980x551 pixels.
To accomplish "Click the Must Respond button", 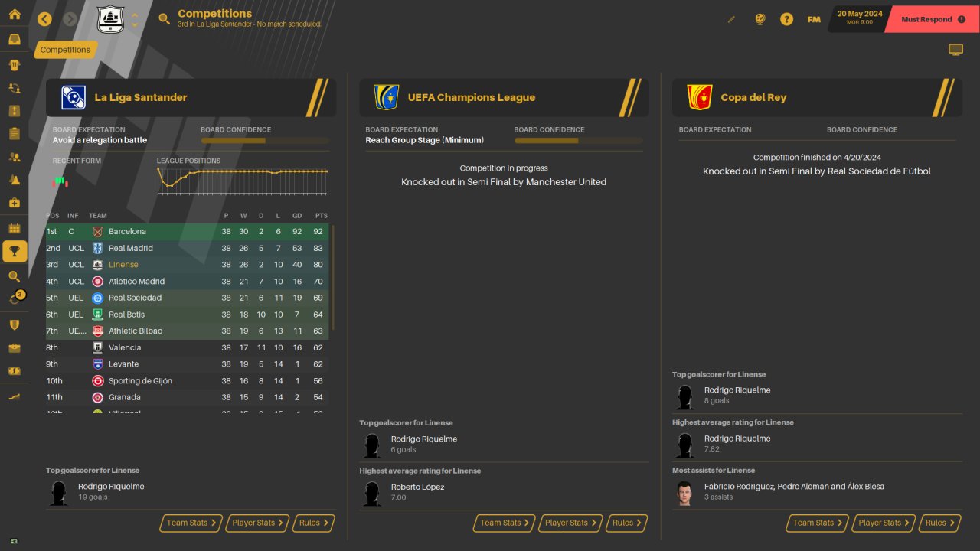I will pos(932,19).
